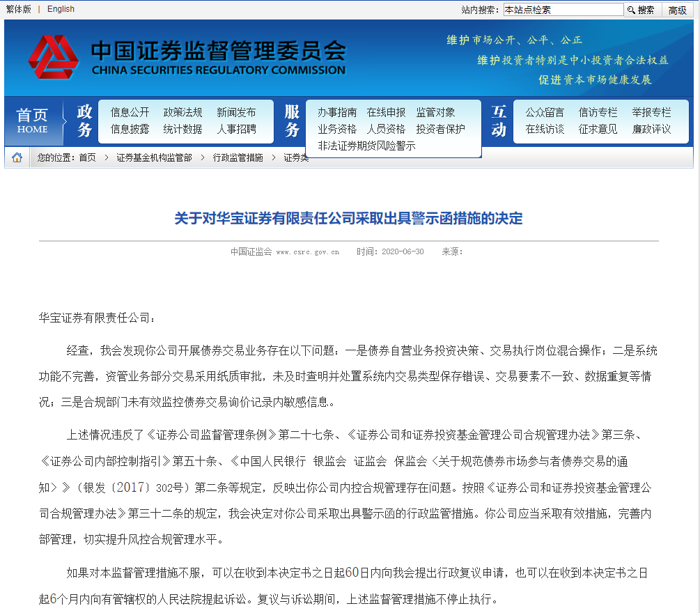Open 廉政评议 interaction link
Image resolution: width=700 pixels, height=613 pixels.
click(x=651, y=129)
